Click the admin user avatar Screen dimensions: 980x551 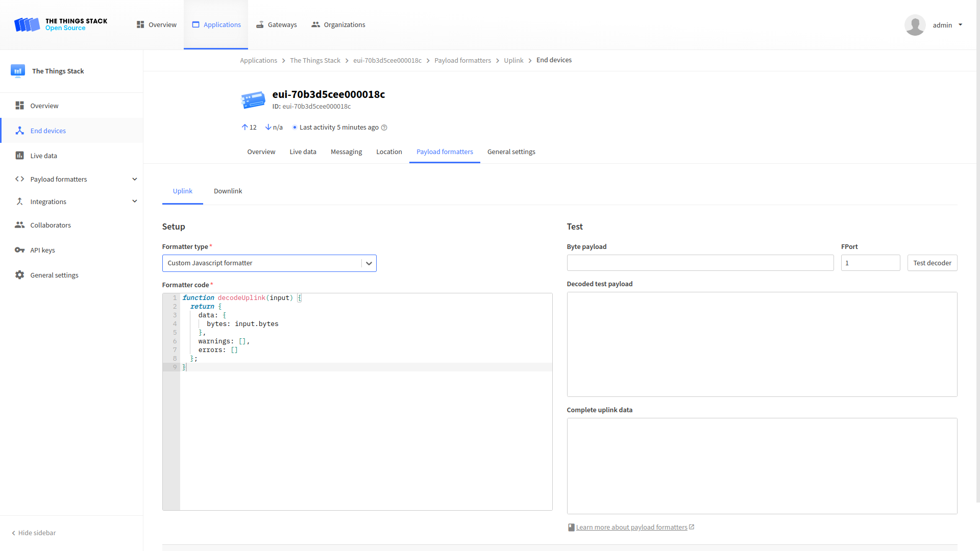(x=915, y=25)
